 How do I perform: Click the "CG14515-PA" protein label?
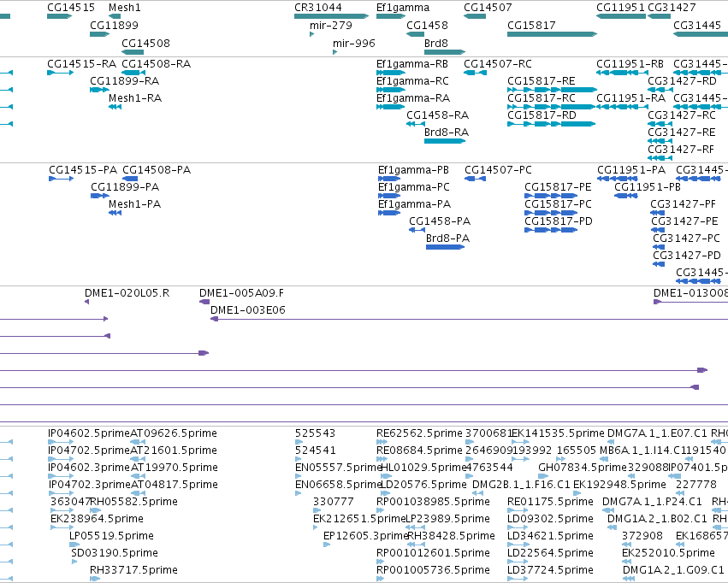(83, 170)
